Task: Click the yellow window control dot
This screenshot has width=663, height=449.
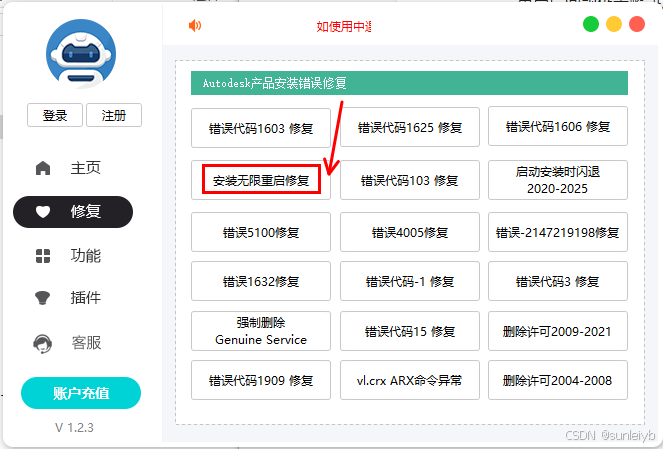Action: (614, 24)
